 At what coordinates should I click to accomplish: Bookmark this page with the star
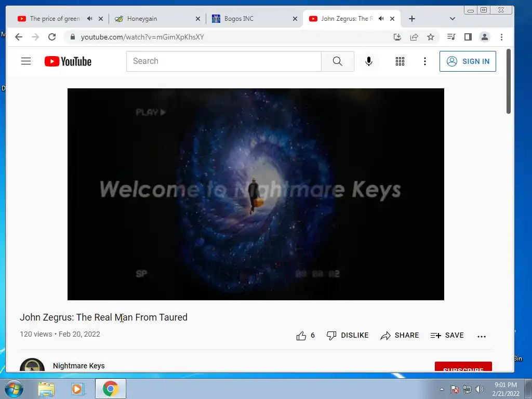431,37
